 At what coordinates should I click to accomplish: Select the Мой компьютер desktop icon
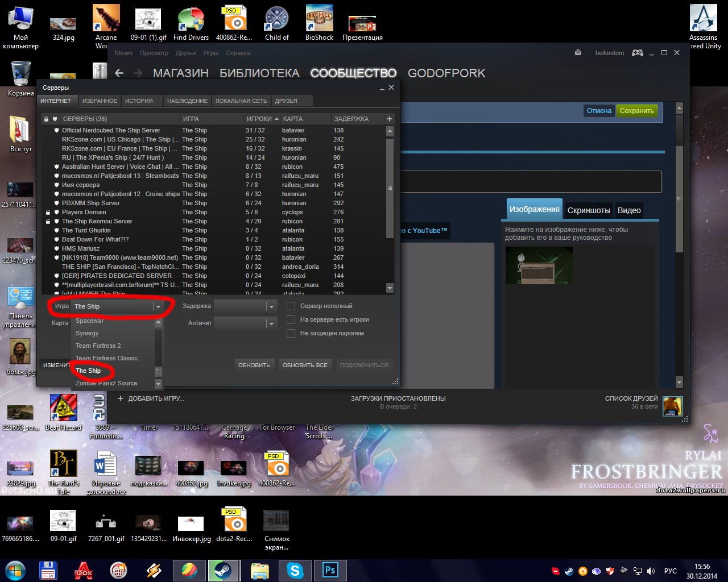coord(21,27)
